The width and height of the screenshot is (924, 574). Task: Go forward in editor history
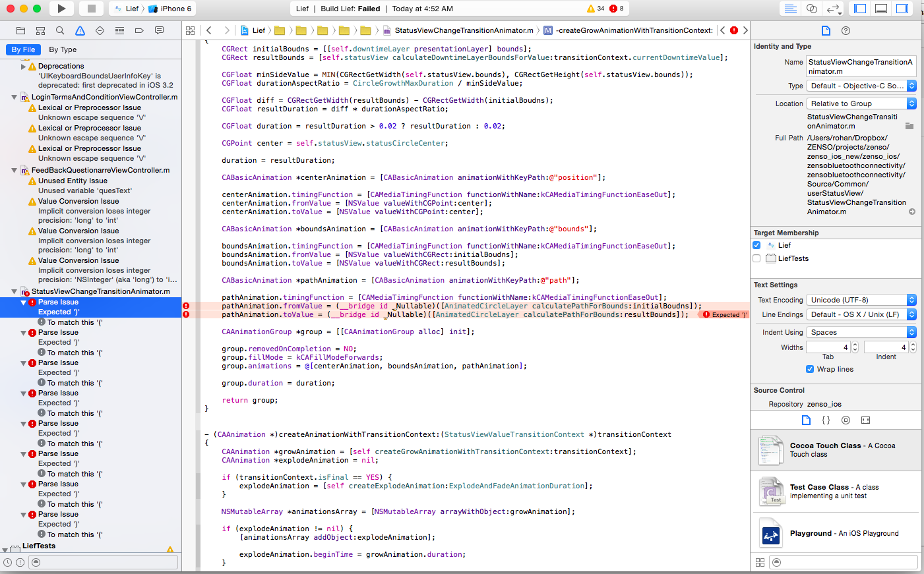click(227, 30)
